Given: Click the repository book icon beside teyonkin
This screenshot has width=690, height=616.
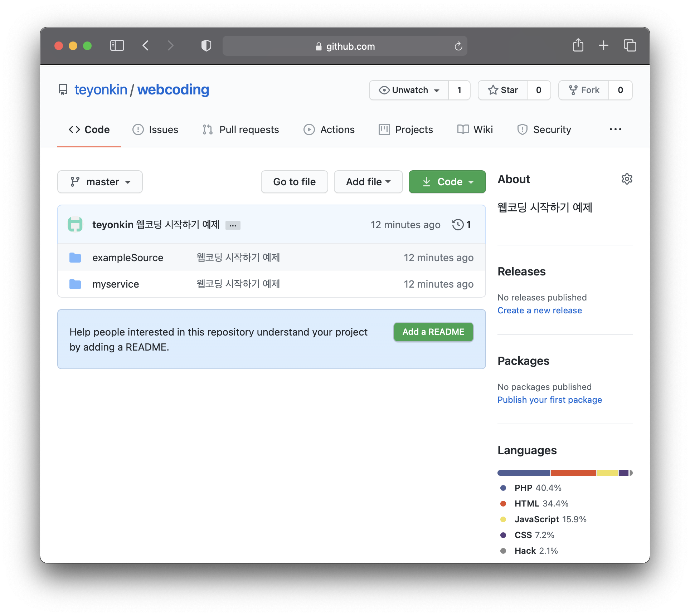Looking at the screenshot, I should (x=63, y=89).
